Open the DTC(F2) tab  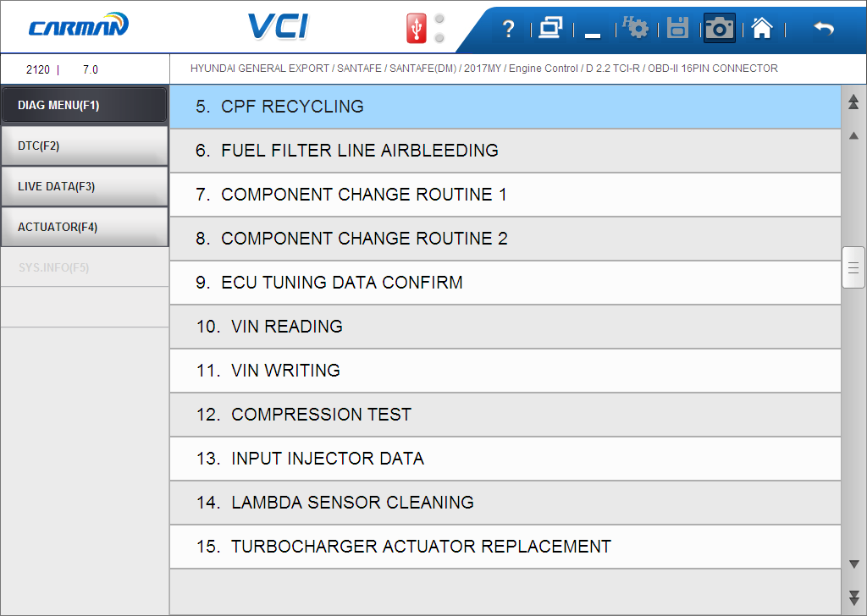(85, 146)
